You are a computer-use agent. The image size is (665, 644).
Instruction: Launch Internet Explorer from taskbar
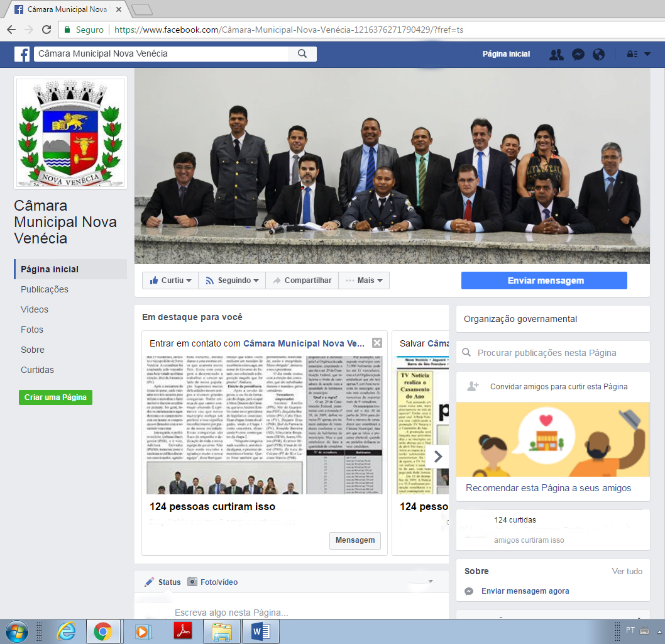pyautogui.click(x=67, y=631)
